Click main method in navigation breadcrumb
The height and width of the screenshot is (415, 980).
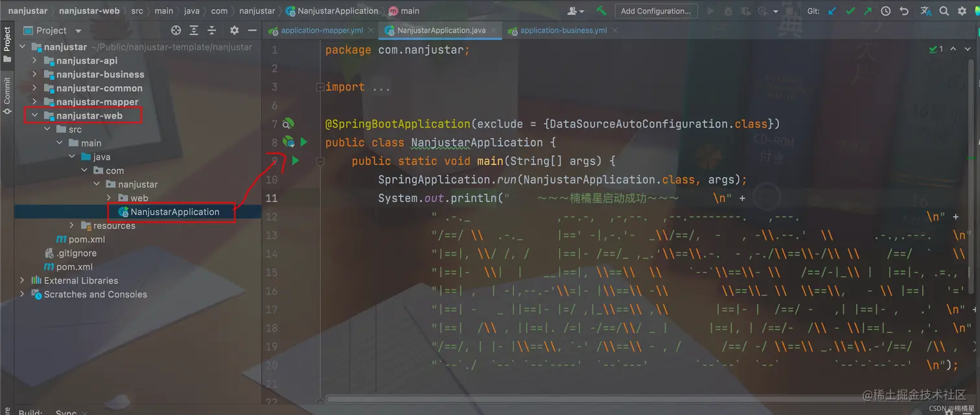(404, 11)
